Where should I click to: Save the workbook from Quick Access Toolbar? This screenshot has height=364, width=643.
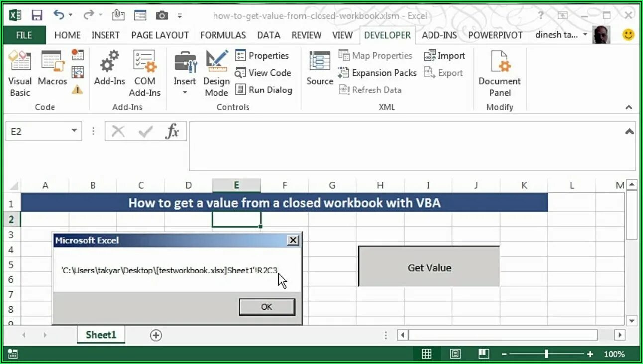click(x=37, y=15)
